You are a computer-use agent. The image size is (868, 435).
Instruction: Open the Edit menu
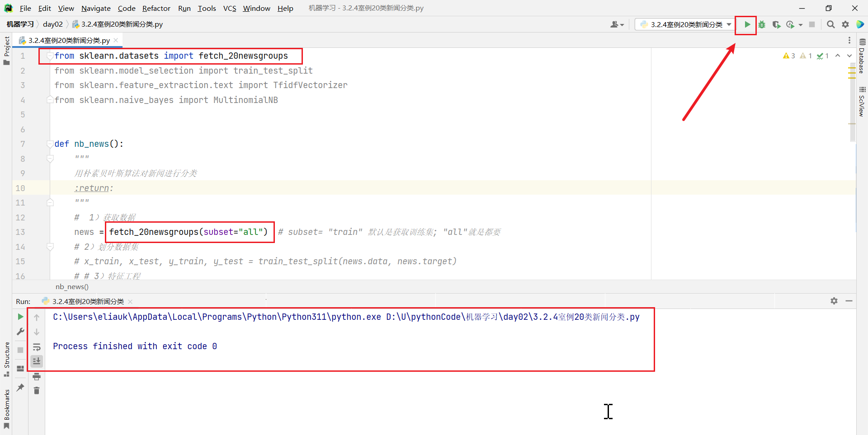pos(44,8)
